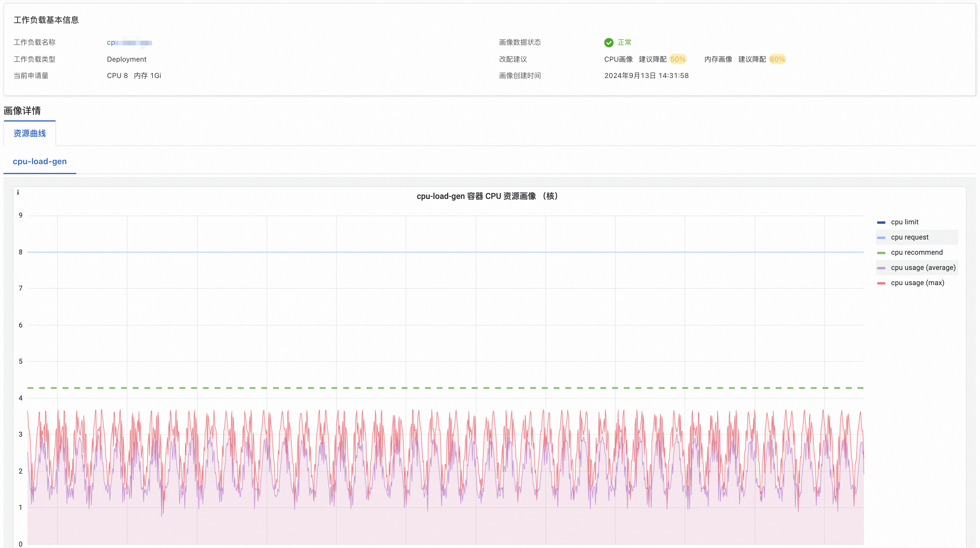Click the 内存画像 label
Screen dimensions: 980x548
click(718, 59)
